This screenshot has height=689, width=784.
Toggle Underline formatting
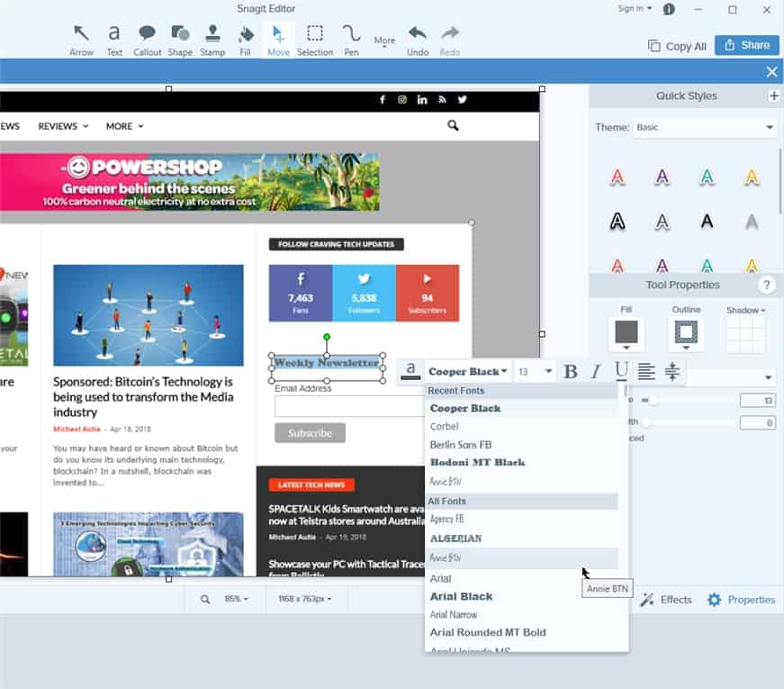coord(621,370)
